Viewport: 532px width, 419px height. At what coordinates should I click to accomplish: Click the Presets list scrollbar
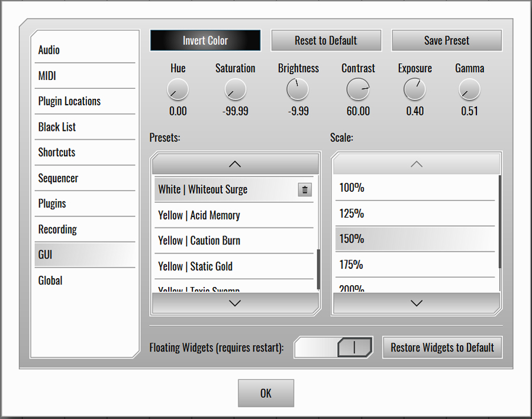coord(318,269)
